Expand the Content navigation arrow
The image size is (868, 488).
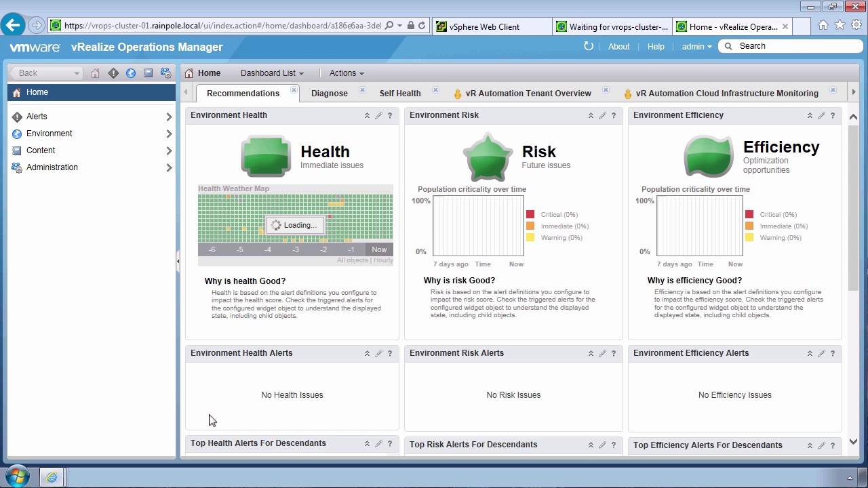coord(169,151)
